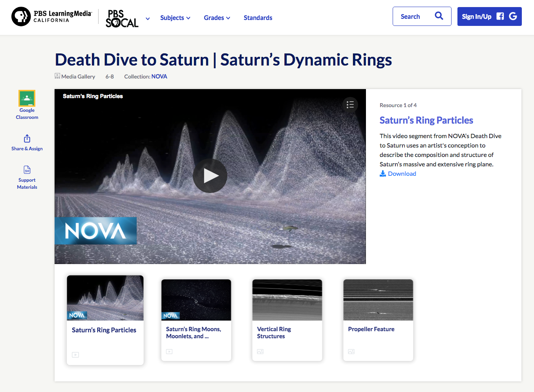Open the PBS LearningMedia California home logo
This screenshot has width=534, height=392.
[51, 16]
